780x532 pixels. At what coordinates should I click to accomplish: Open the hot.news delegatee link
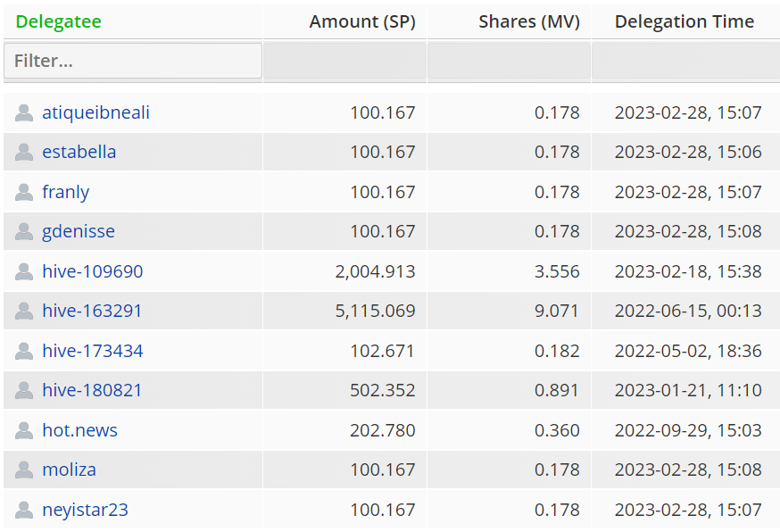click(80, 430)
